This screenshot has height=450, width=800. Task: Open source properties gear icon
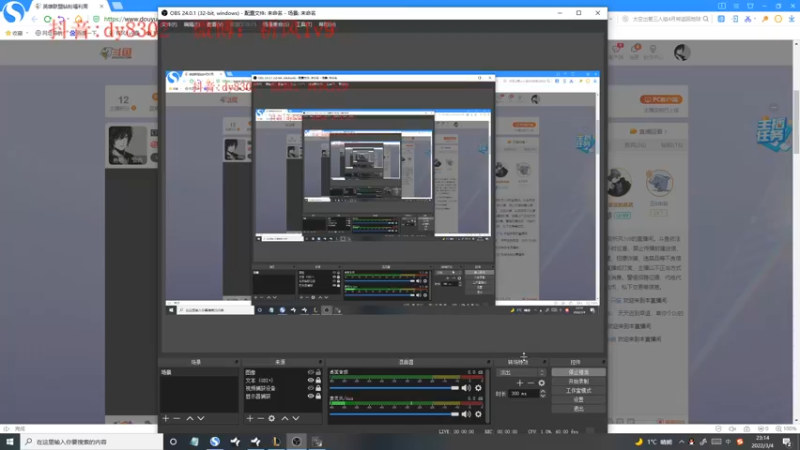272,418
